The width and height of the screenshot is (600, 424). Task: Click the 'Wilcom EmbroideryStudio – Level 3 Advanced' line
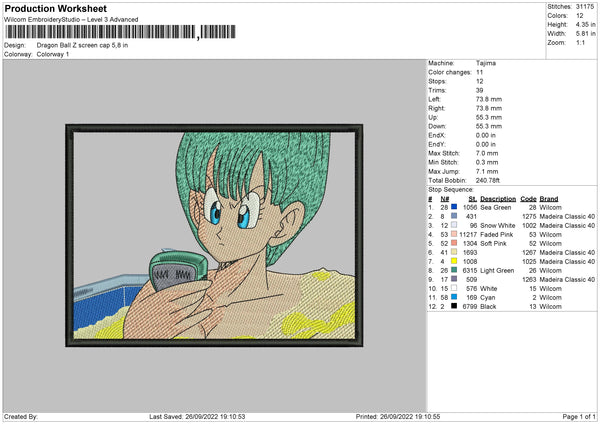[71, 20]
